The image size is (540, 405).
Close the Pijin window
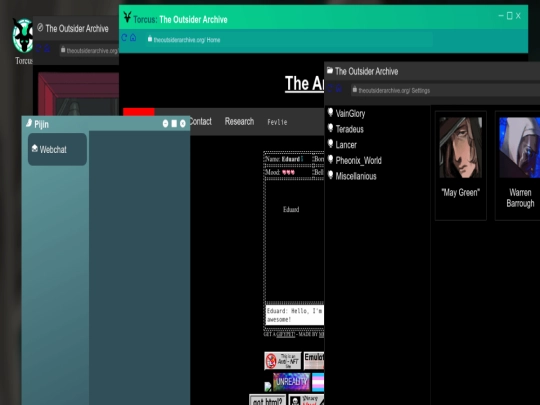coord(183,123)
